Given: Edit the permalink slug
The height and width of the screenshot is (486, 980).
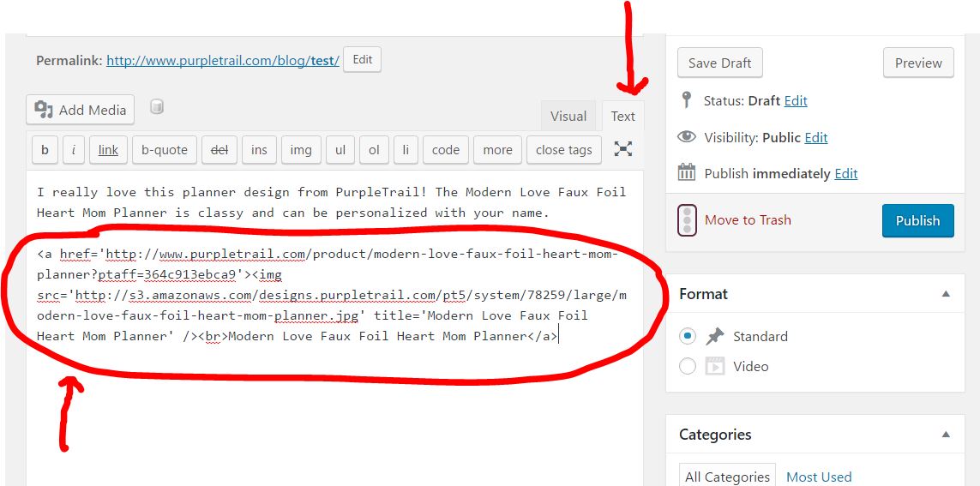Looking at the screenshot, I should (x=362, y=59).
